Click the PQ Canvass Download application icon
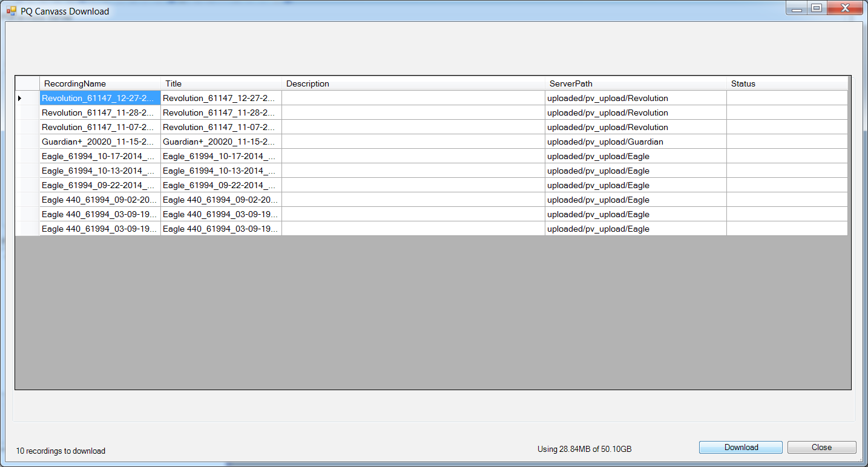This screenshot has width=868, height=467. pos(11,11)
